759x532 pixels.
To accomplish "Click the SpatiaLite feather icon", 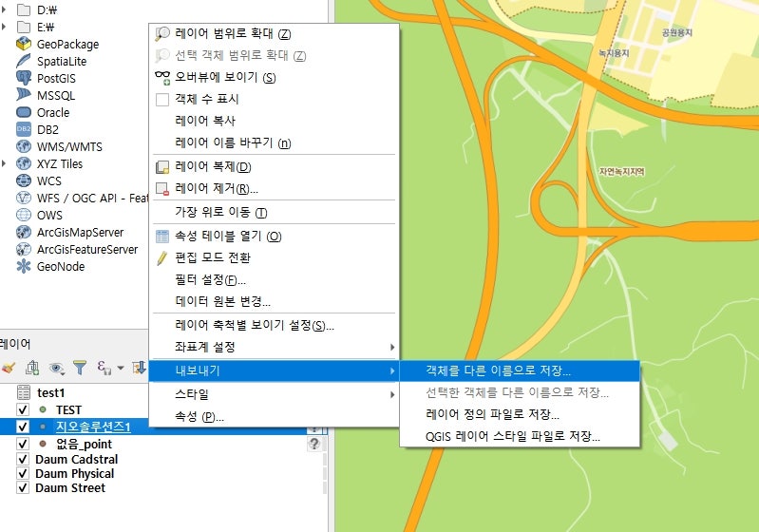I will click(x=23, y=61).
